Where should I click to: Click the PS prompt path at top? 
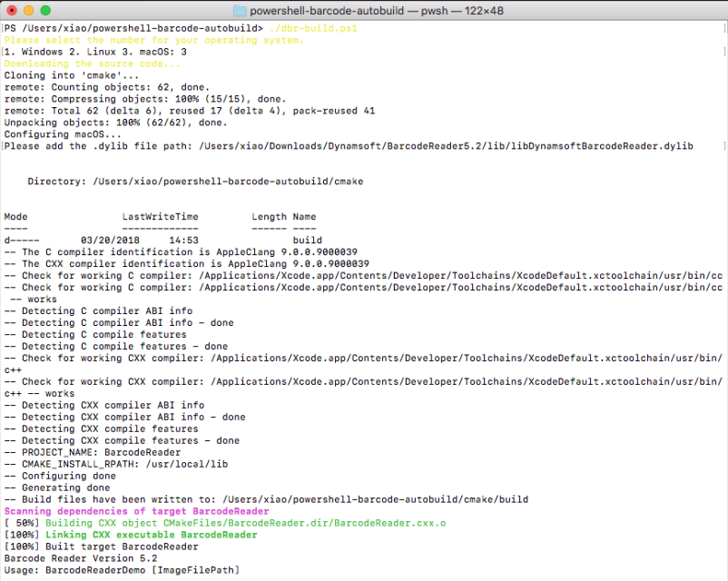(133, 28)
